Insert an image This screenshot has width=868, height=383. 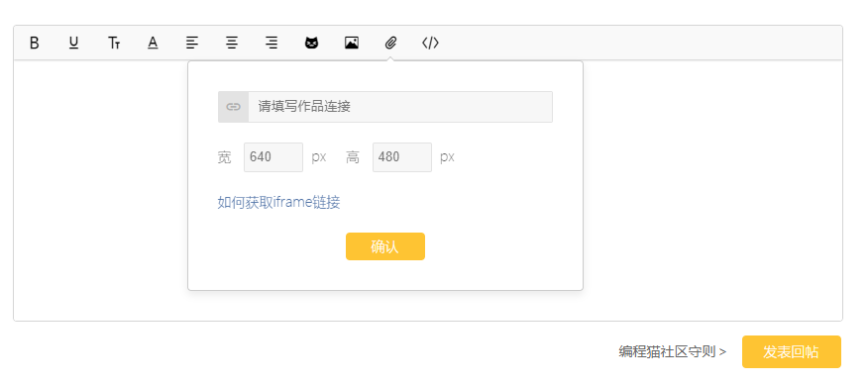pyautogui.click(x=352, y=43)
